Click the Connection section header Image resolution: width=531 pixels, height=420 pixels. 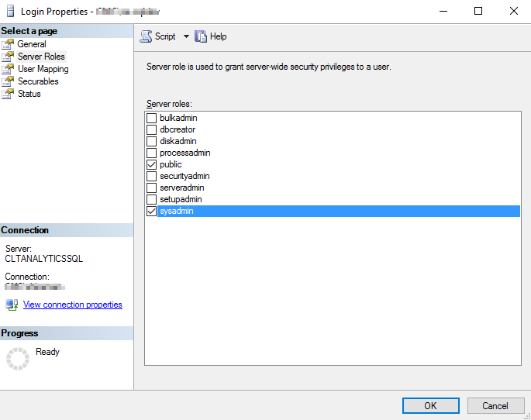[67, 230]
